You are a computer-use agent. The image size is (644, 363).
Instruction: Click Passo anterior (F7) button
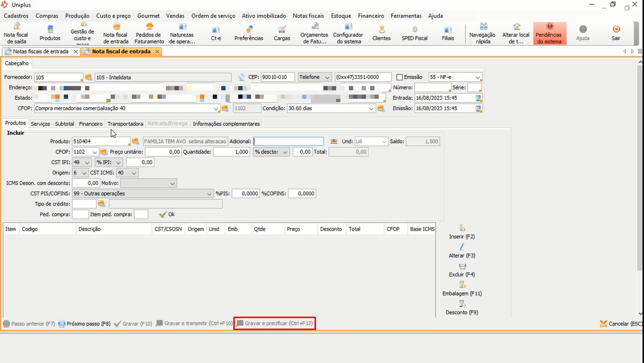point(29,324)
